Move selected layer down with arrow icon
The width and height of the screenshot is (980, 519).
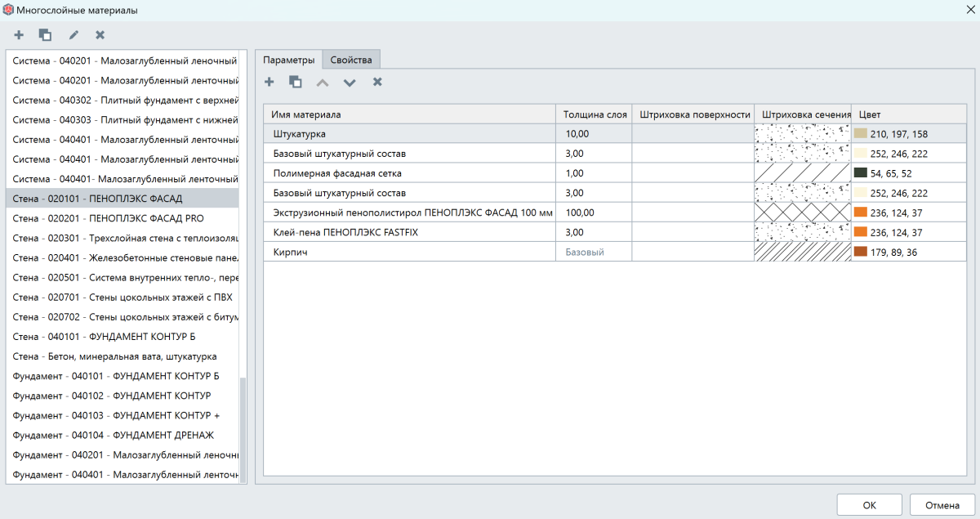(350, 83)
